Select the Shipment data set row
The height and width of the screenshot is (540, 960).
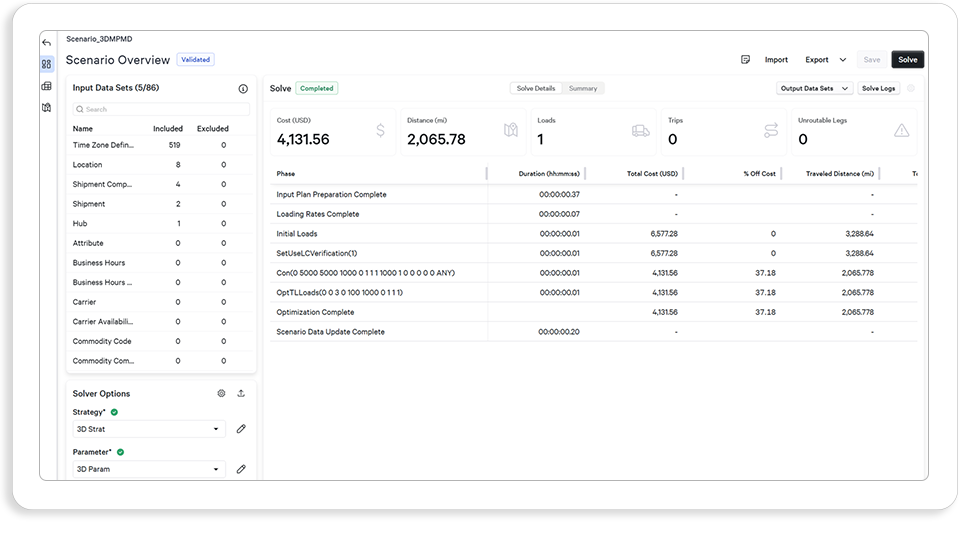click(x=161, y=204)
